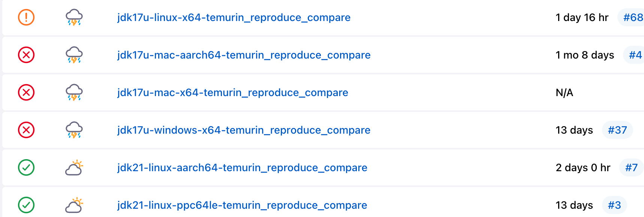Click storm weather icon for jdk17u-mac-x64 job
The width and height of the screenshot is (644, 217).
pos(74,92)
